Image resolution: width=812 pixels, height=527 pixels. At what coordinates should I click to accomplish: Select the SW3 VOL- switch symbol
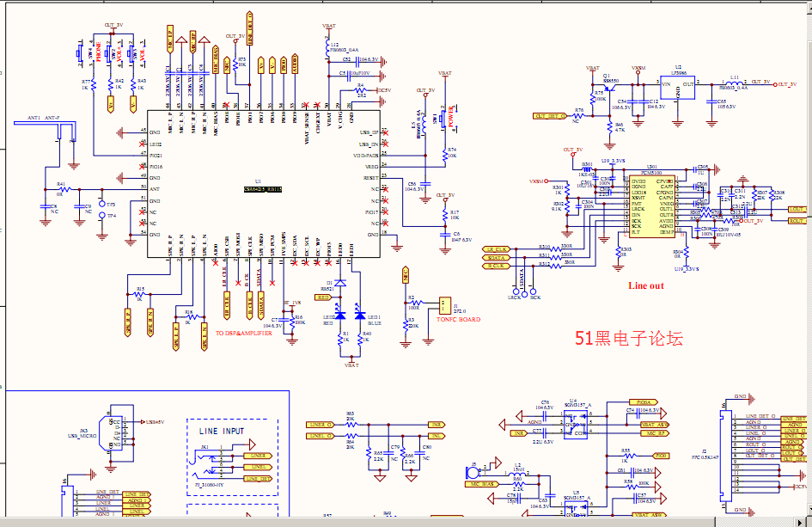tap(132, 53)
